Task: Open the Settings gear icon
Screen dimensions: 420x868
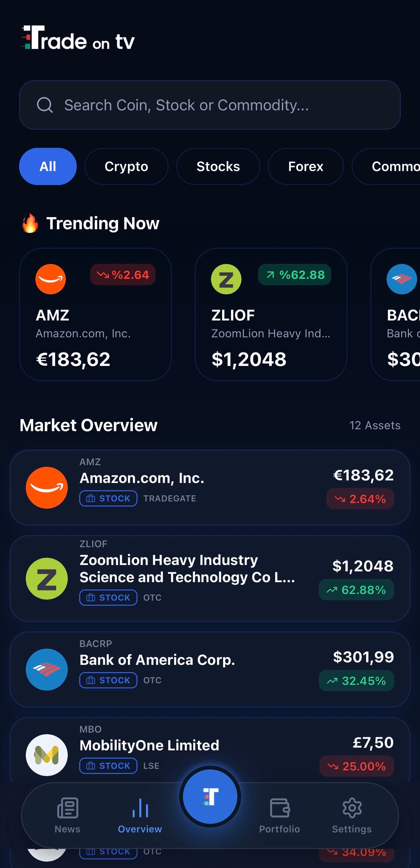Action: tap(352, 808)
